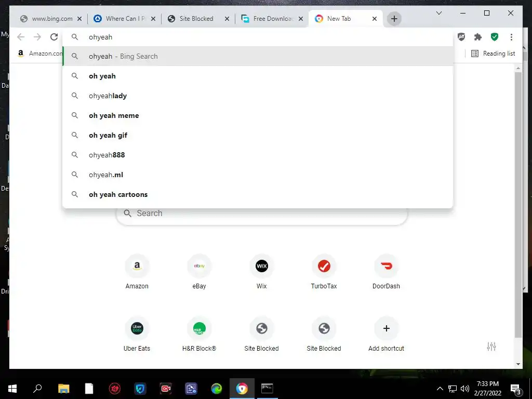Open the Reading list panel
The image size is (532, 399).
pos(493,54)
